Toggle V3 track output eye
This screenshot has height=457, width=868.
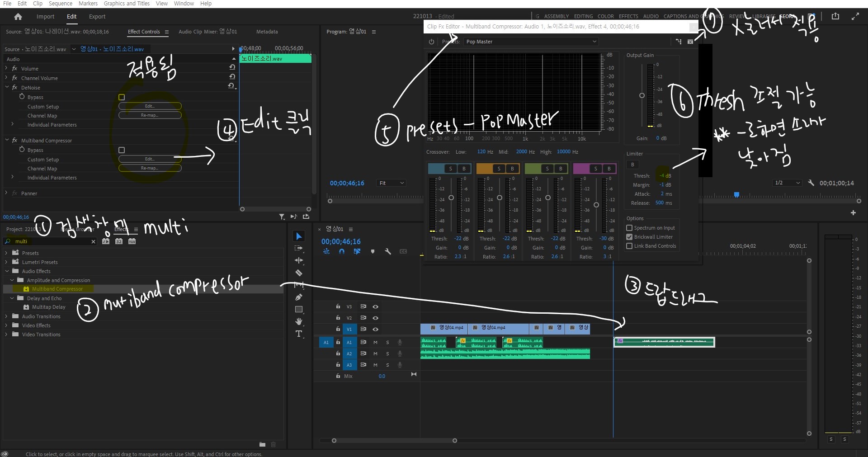(x=375, y=307)
